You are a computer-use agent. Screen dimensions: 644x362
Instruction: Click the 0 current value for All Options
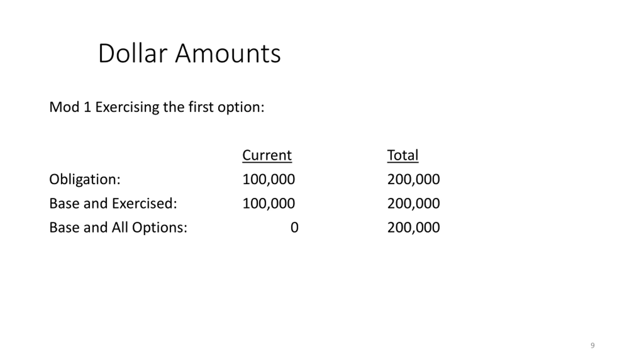point(294,228)
